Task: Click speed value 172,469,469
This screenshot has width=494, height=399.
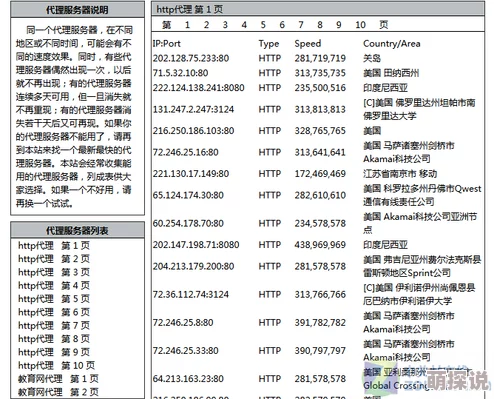Action: tap(320, 174)
